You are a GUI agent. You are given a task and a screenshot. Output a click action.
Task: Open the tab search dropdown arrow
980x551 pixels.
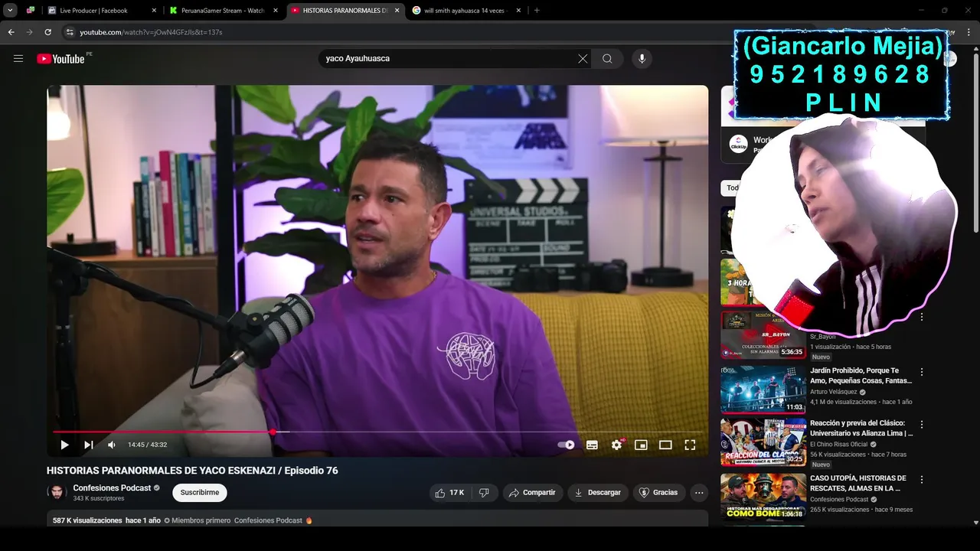(x=10, y=11)
